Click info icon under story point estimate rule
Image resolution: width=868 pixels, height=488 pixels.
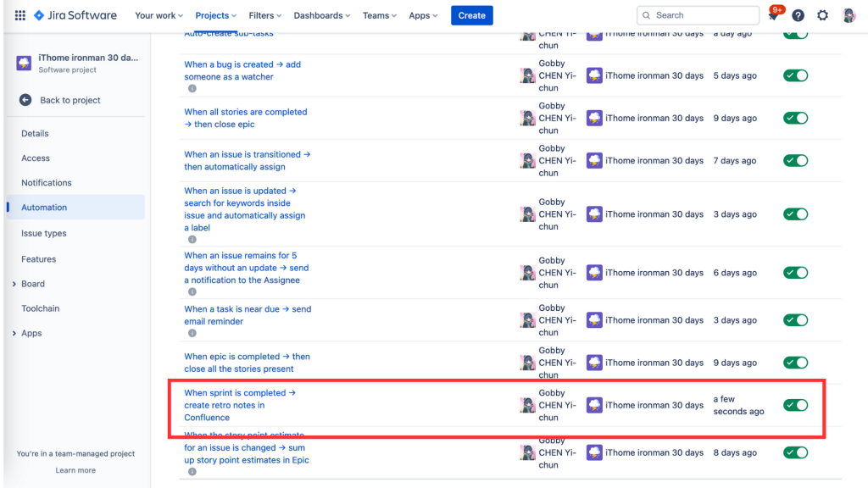(192, 472)
